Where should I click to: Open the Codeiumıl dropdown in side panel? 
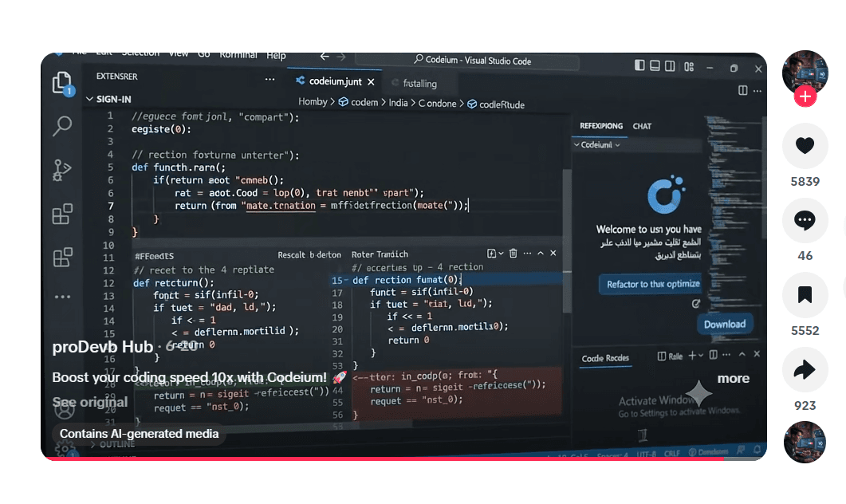click(596, 144)
